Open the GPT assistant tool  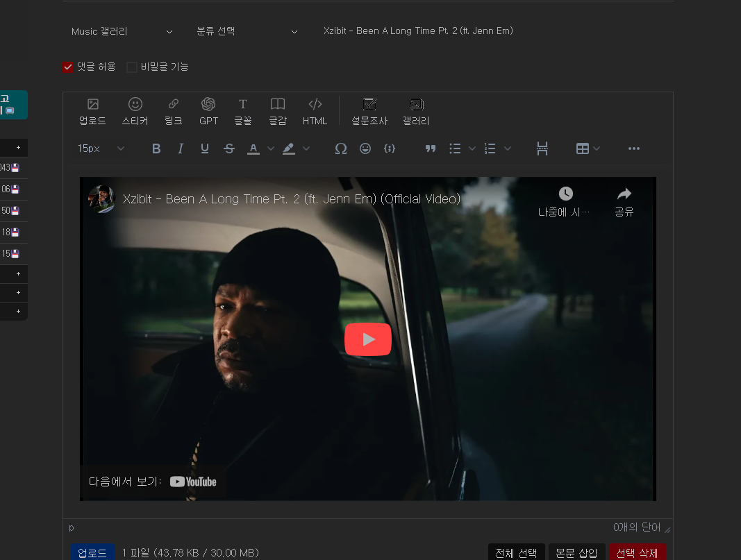pos(208,112)
